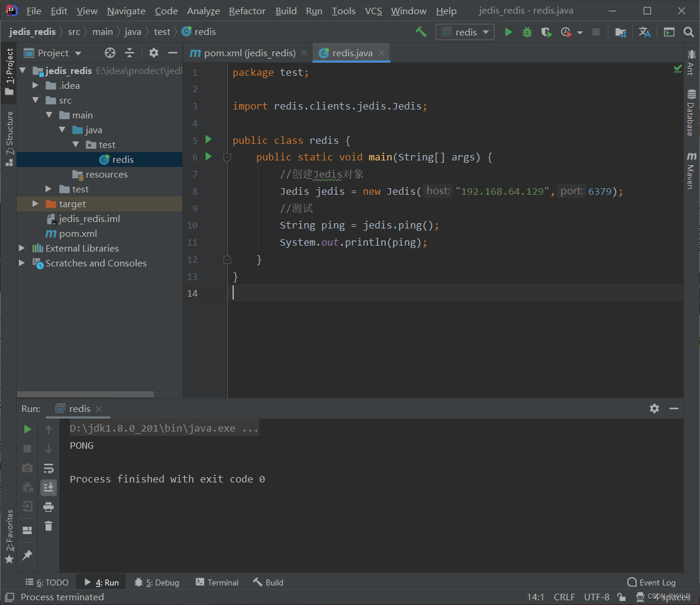700x605 pixels.
Task: Open the redis run configuration dropdown
Action: point(464,32)
